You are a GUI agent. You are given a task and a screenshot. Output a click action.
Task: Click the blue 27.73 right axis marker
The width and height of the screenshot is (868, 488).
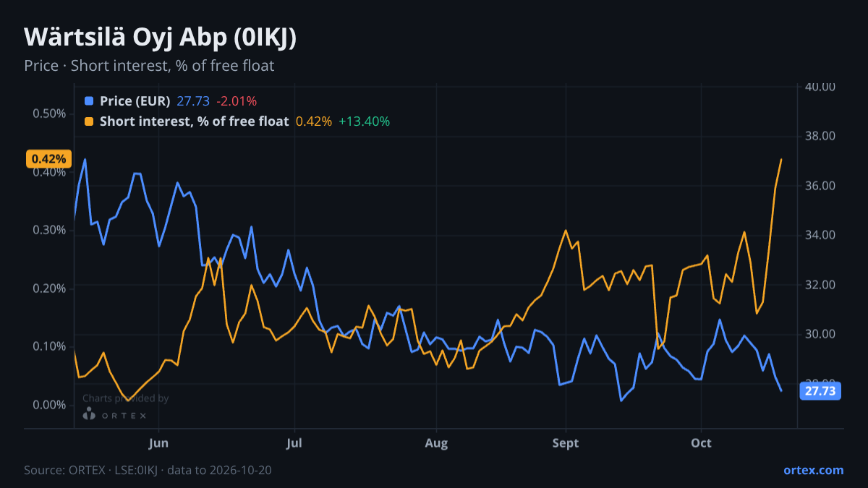820,391
